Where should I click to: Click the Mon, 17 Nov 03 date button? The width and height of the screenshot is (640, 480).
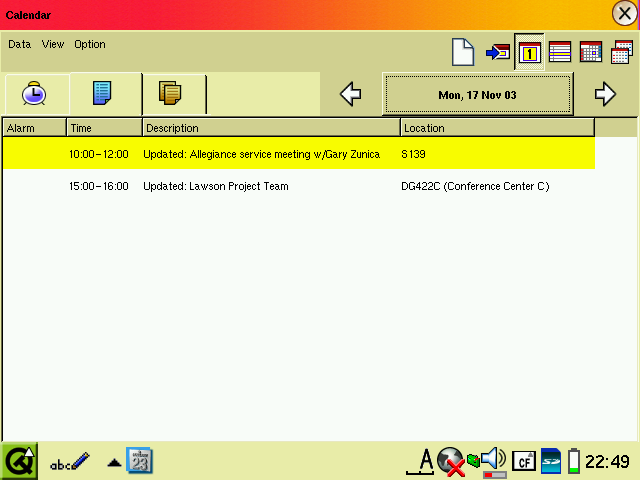click(477, 94)
